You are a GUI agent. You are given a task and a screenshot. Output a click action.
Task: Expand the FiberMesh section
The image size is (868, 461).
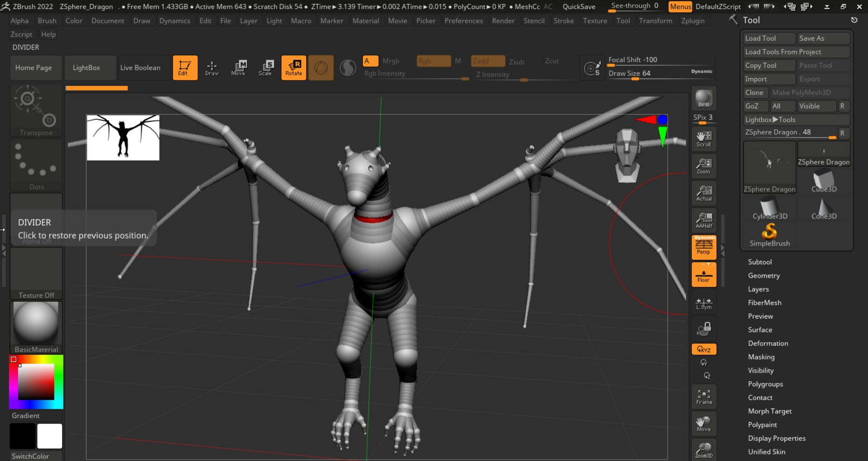coord(764,303)
